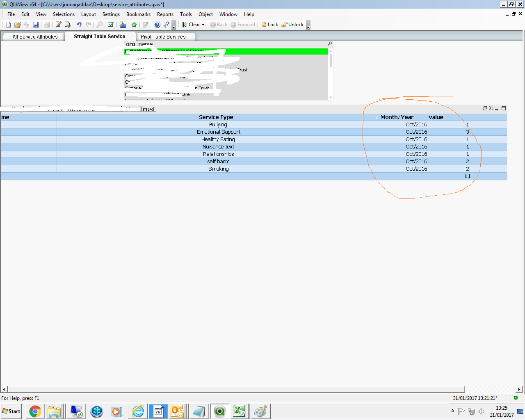
Task: Send table to Excel via XL icon
Action: pyautogui.click(x=491, y=109)
